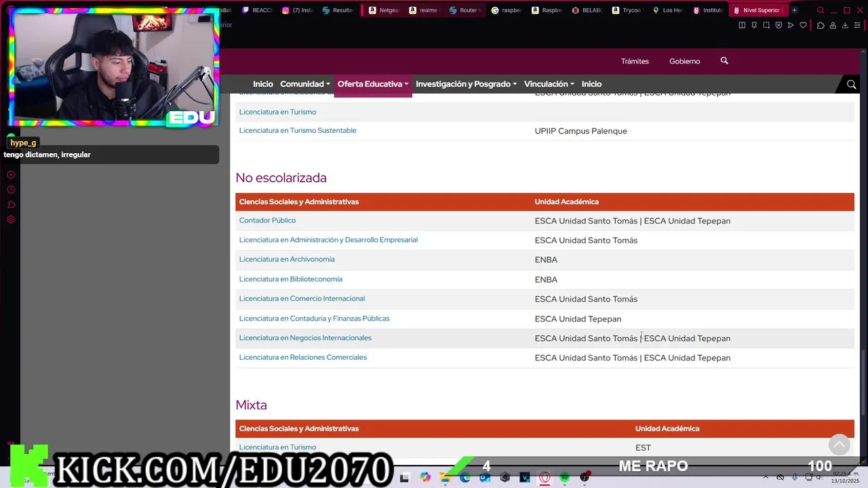Viewport: 868px width, 488px height.
Task: Switch to the Netgear browser tab
Action: 383,10
